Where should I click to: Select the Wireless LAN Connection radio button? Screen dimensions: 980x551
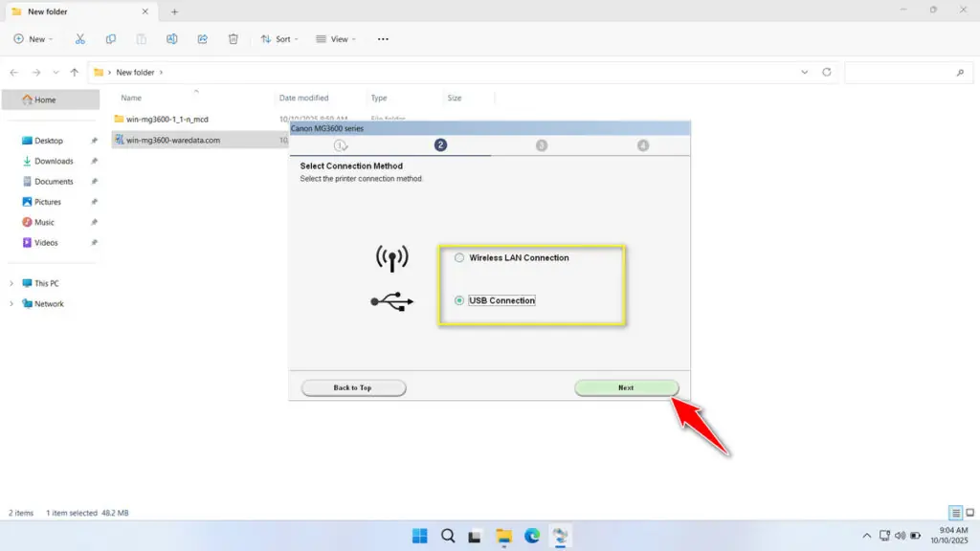(458, 257)
